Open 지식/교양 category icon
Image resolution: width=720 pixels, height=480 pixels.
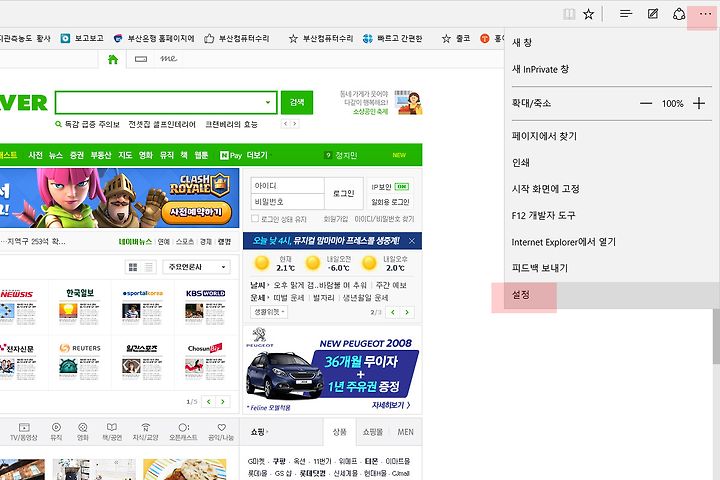pos(145,432)
